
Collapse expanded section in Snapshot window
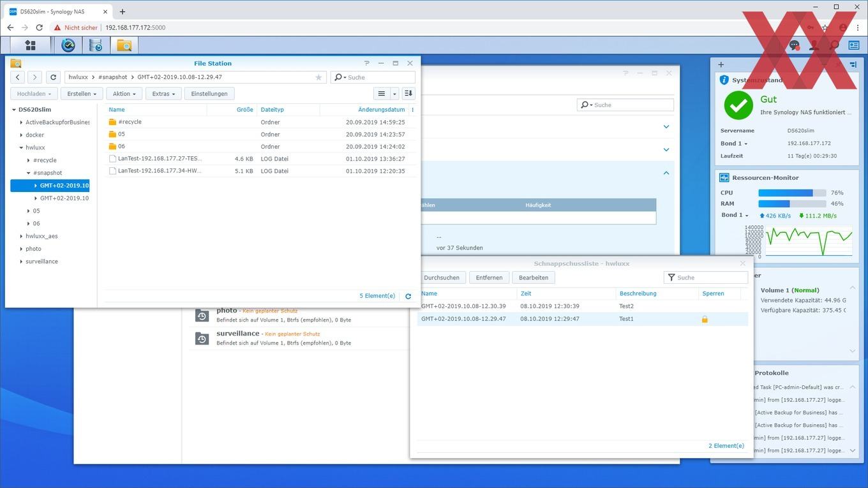click(666, 173)
